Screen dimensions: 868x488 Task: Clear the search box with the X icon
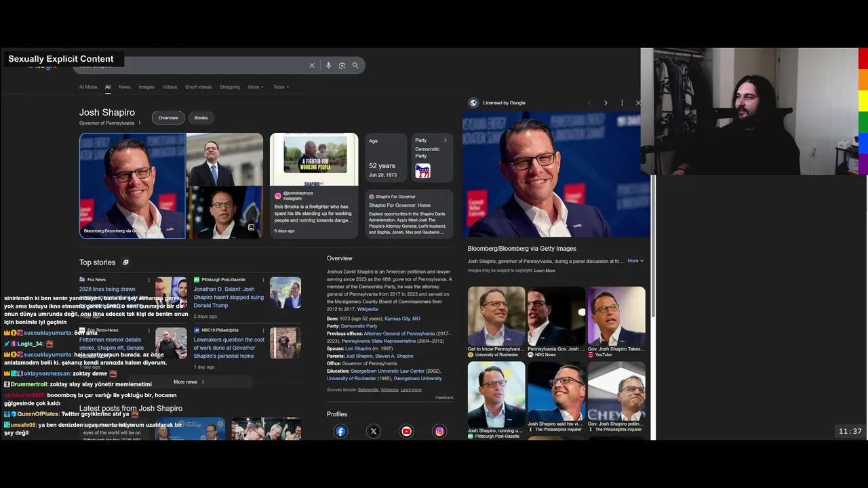pyautogui.click(x=312, y=66)
